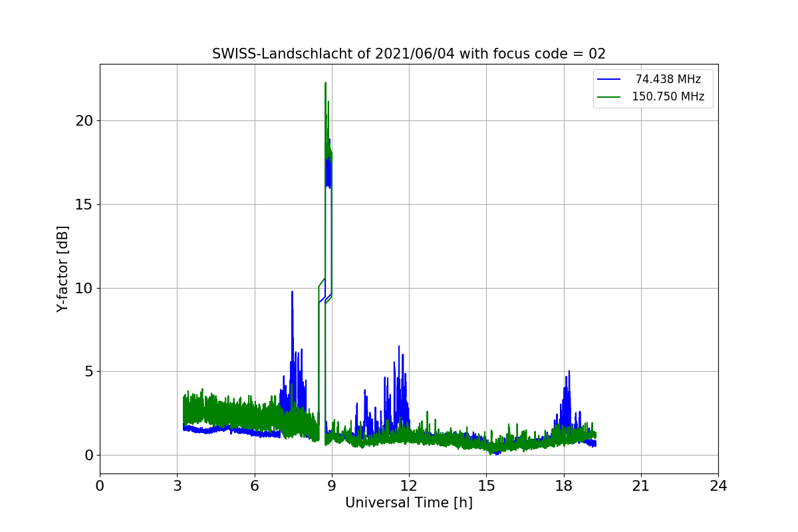Image resolution: width=798 pixels, height=532 pixels.
Task: Click the blue line sample in legend
Action: pyautogui.click(x=609, y=80)
